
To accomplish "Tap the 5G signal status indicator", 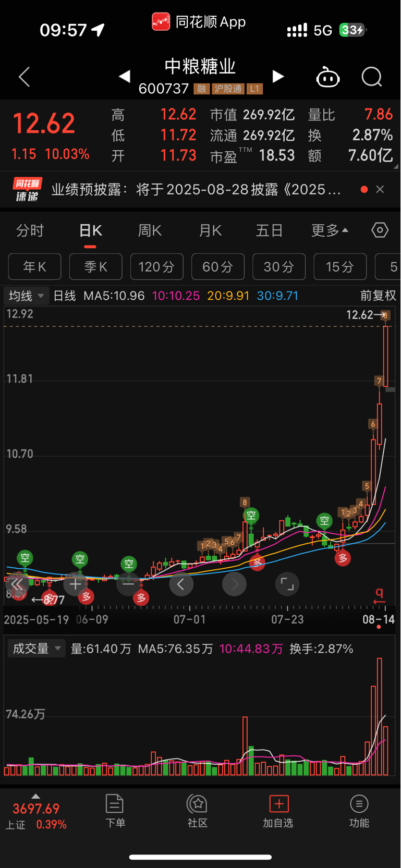I will (x=323, y=31).
